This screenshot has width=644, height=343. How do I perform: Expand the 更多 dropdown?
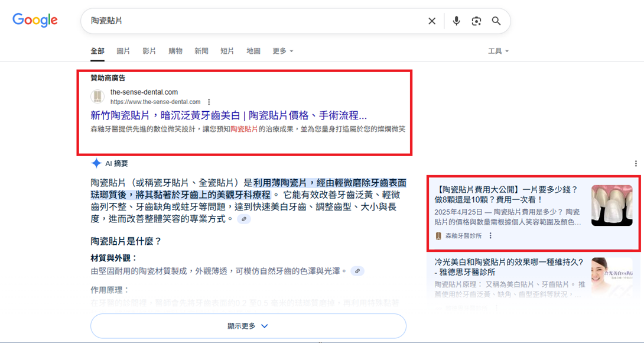coord(283,51)
